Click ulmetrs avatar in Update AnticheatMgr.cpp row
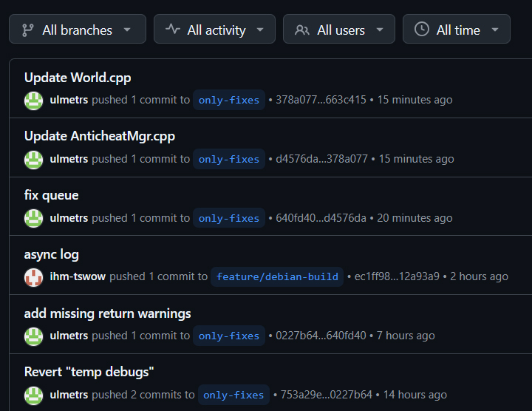Screen dimensions: 532x411 click(x=33, y=160)
